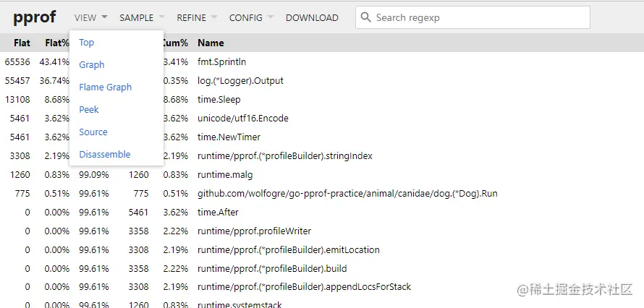This screenshot has width=644, height=308.
Task: Switch to Flame Graph view
Action: click(x=106, y=87)
